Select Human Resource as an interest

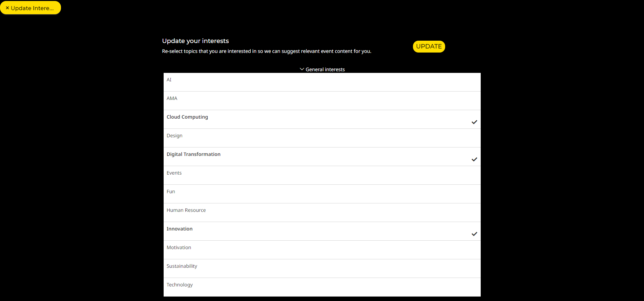tap(186, 210)
